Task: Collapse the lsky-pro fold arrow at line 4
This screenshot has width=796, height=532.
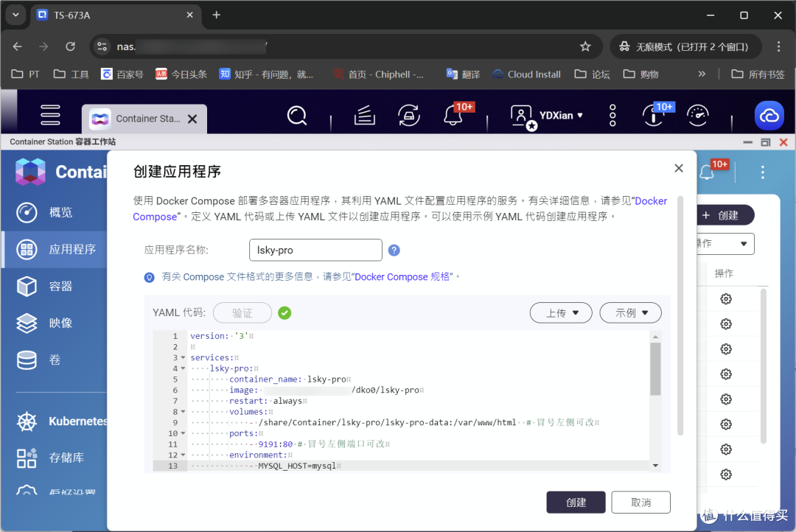Action: 184,368
